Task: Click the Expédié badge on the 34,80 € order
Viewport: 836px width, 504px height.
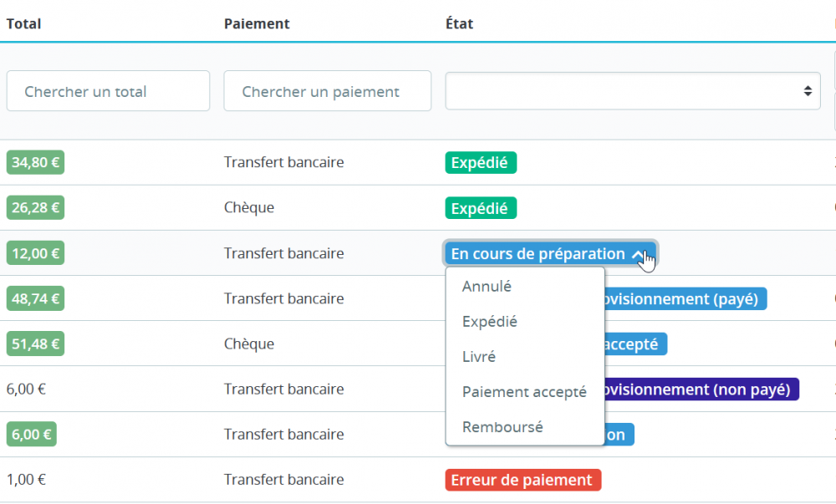Action: (480, 163)
